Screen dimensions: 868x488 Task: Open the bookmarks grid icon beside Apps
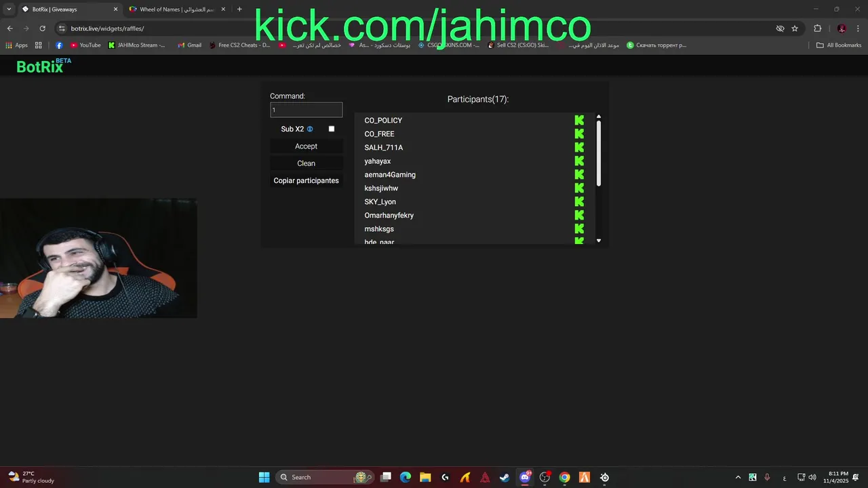[x=38, y=45]
